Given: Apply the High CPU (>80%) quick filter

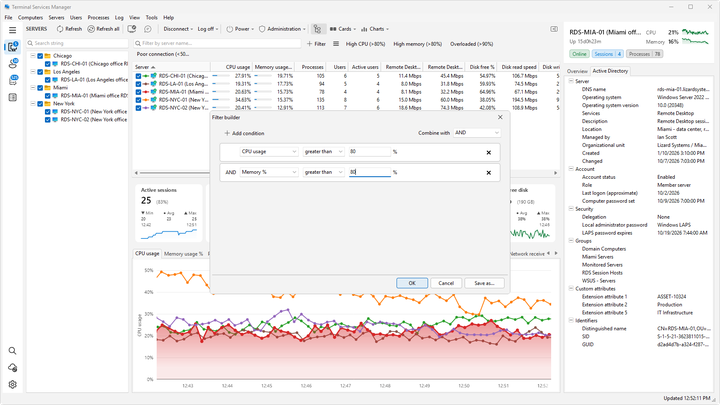Looking at the screenshot, I should click(366, 44).
